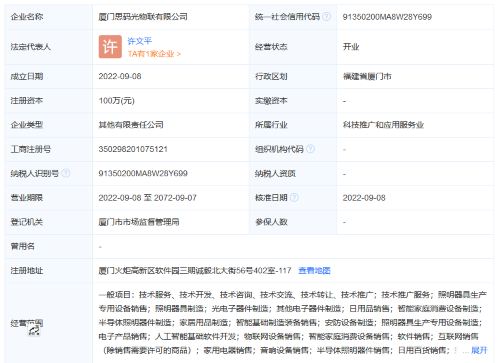Click the 经营状态 label cell
This screenshot has width=500, height=363.
coord(293,47)
